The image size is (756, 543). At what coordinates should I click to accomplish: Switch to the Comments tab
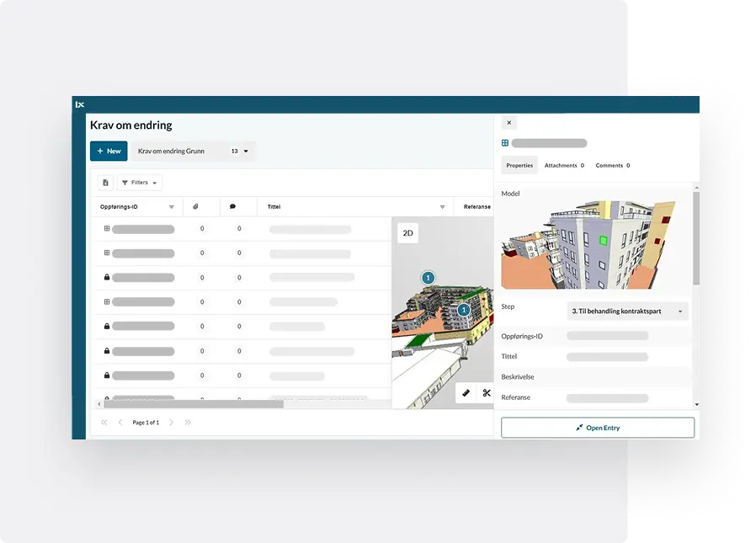612,166
